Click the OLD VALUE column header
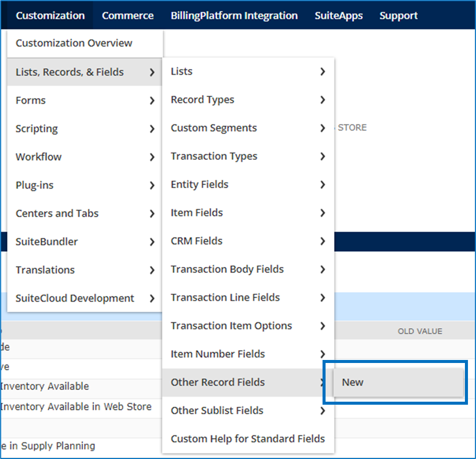 pos(420,331)
